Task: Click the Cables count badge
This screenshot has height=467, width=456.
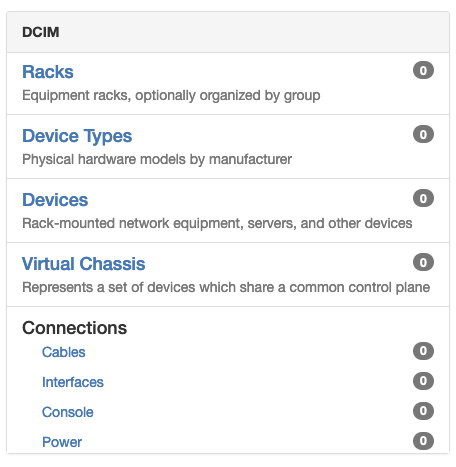Action: pyautogui.click(x=423, y=351)
